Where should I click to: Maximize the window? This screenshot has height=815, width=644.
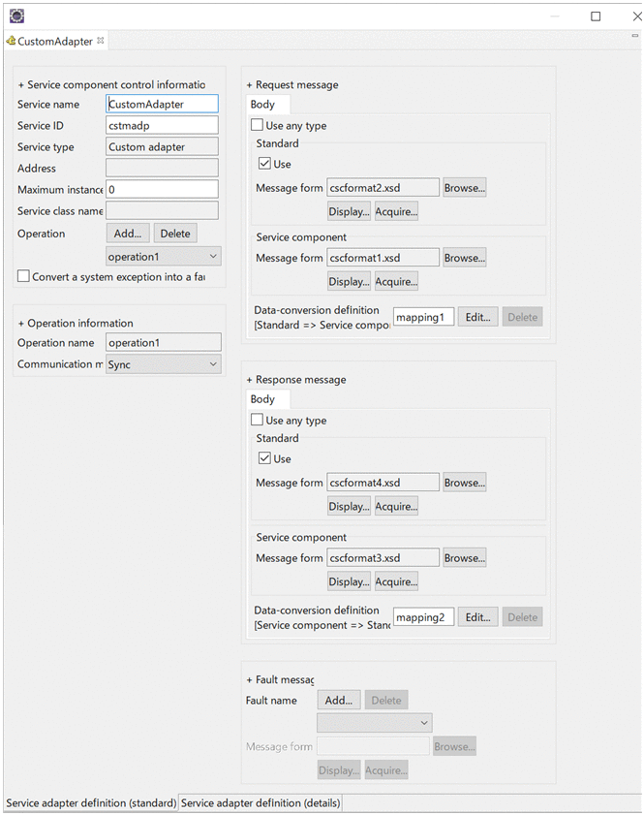click(x=596, y=16)
